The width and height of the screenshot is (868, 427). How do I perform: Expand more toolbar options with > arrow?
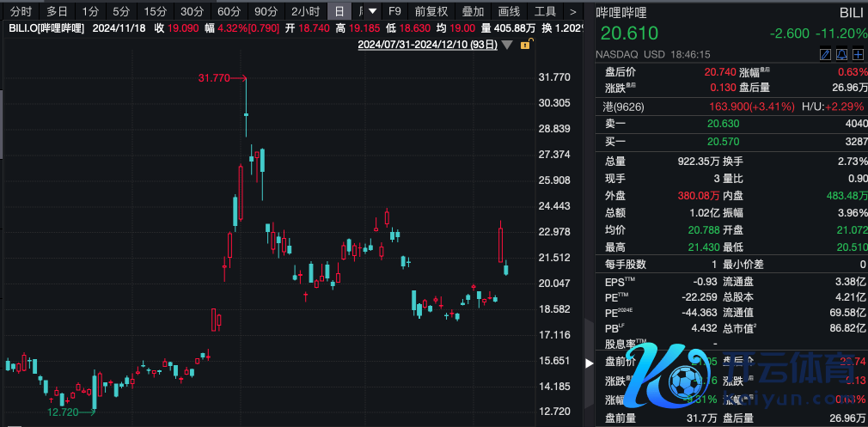click(x=573, y=12)
